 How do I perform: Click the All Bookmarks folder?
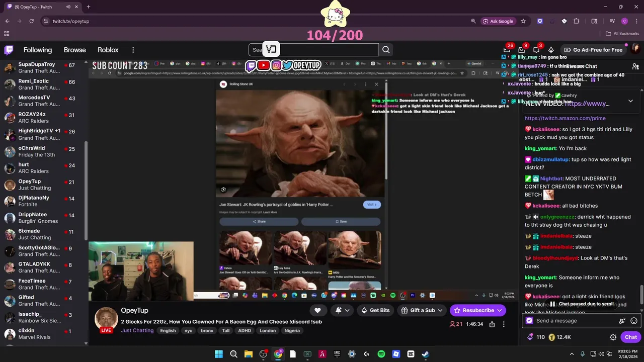[622, 34]
